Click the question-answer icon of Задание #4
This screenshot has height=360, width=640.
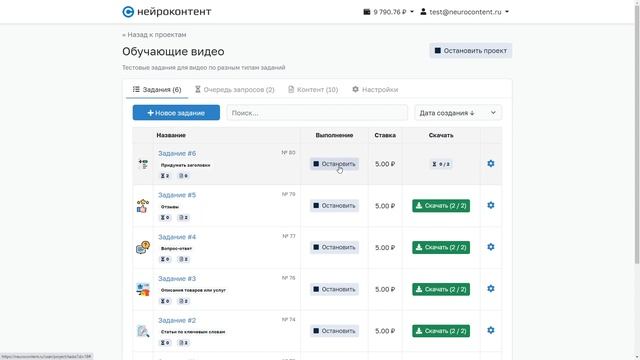click(x=143, y=247)
